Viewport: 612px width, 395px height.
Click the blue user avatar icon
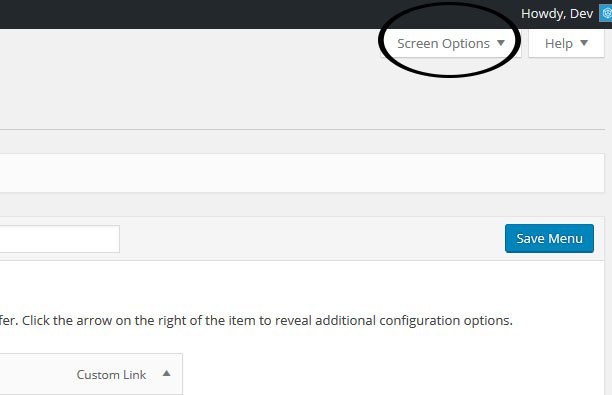[606, 14]
